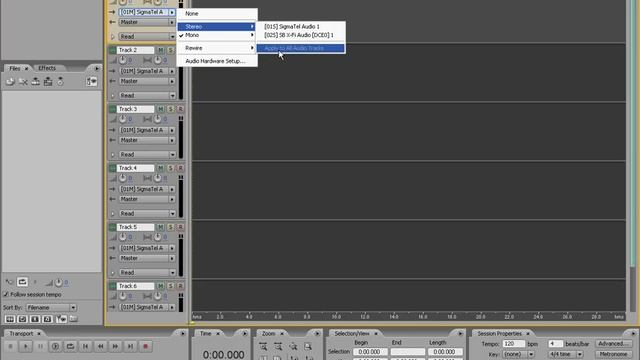Open the Stereo submenu
This screenshot has width=640, height=360.
pyautogui.click(x=217, y=27)
